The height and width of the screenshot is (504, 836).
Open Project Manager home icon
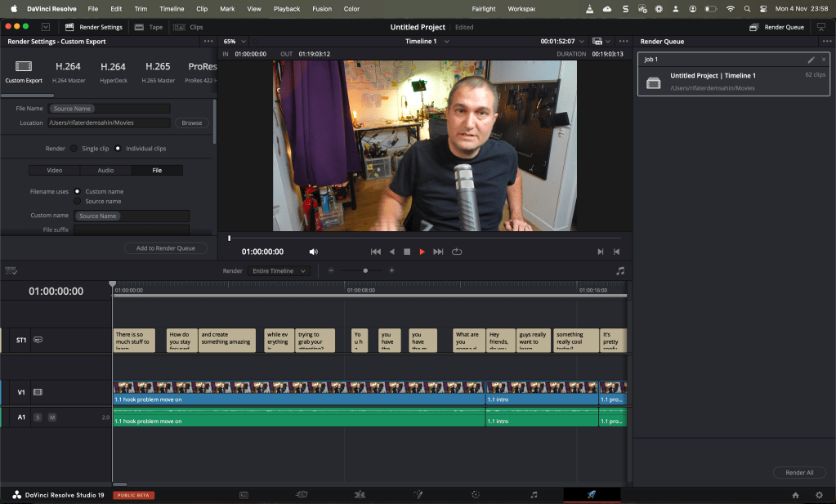tap(795, 496)
